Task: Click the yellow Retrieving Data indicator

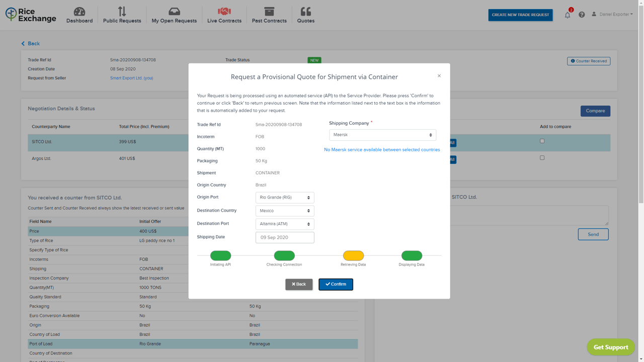Action: point(353,255)
